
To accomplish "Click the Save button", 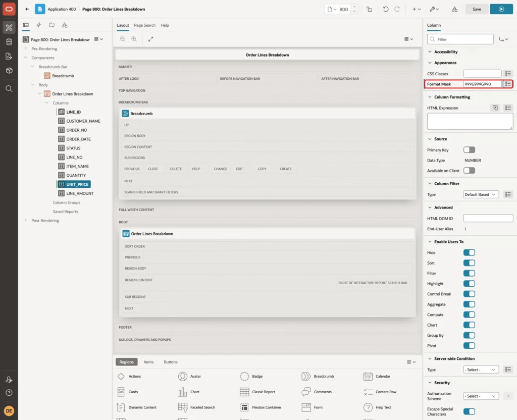I will coord(477,9).
